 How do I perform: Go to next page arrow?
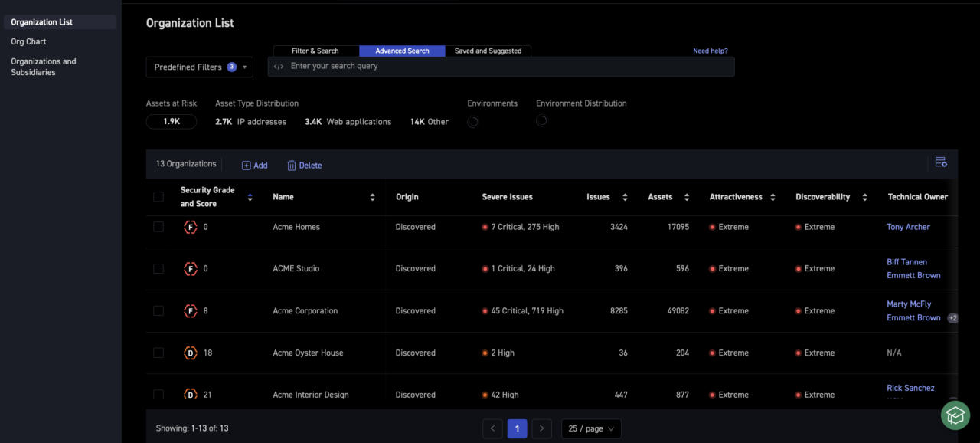[542, 429]
